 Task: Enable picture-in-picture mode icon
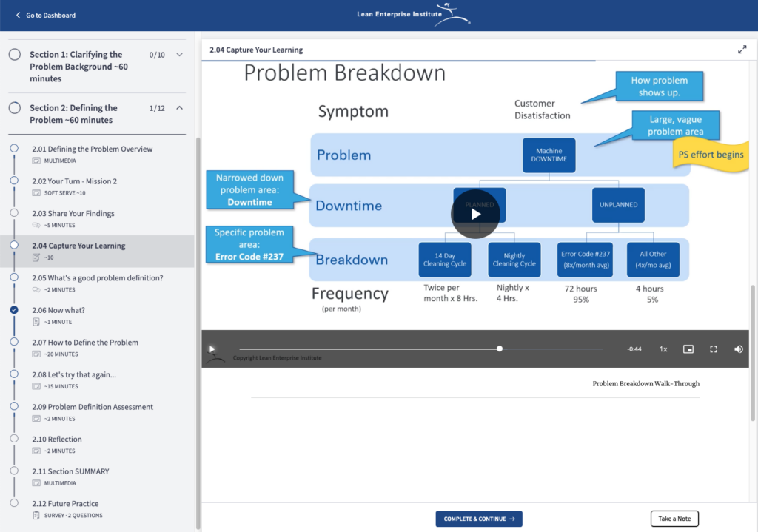click(688, 349)
